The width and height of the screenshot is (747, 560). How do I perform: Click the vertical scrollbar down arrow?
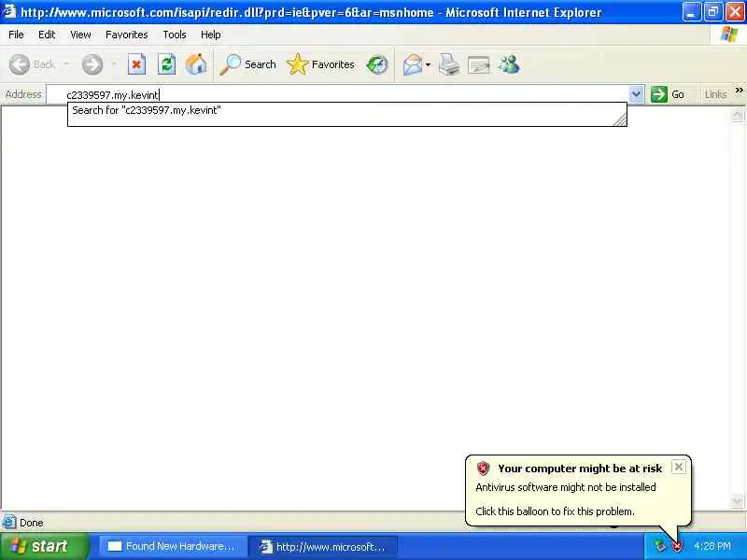(737, 501)
